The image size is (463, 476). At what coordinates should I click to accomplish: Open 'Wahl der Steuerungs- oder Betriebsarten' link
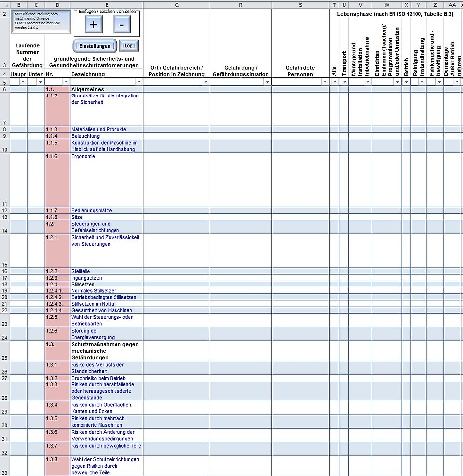[x=102, y=320]
